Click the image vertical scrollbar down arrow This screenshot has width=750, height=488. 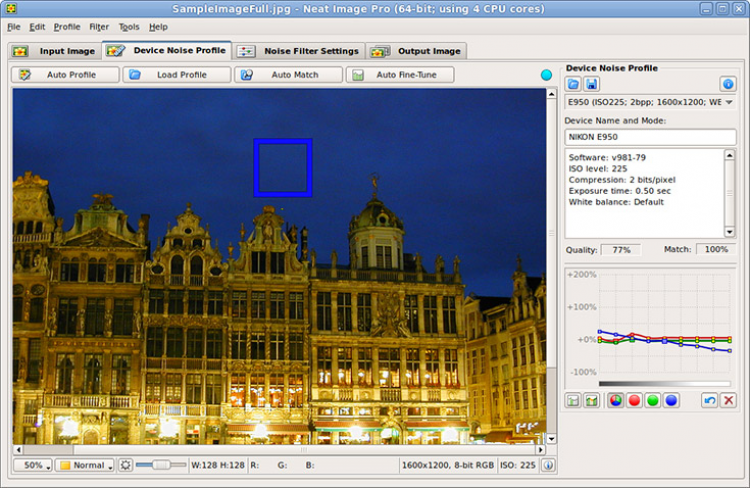(x=551, y=439)
